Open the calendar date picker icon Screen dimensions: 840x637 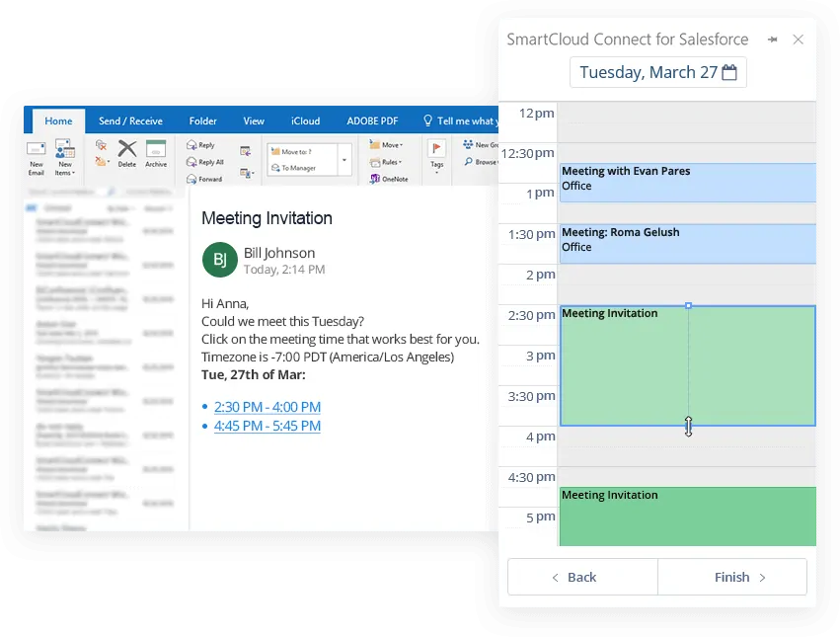[x=729, y=72]
